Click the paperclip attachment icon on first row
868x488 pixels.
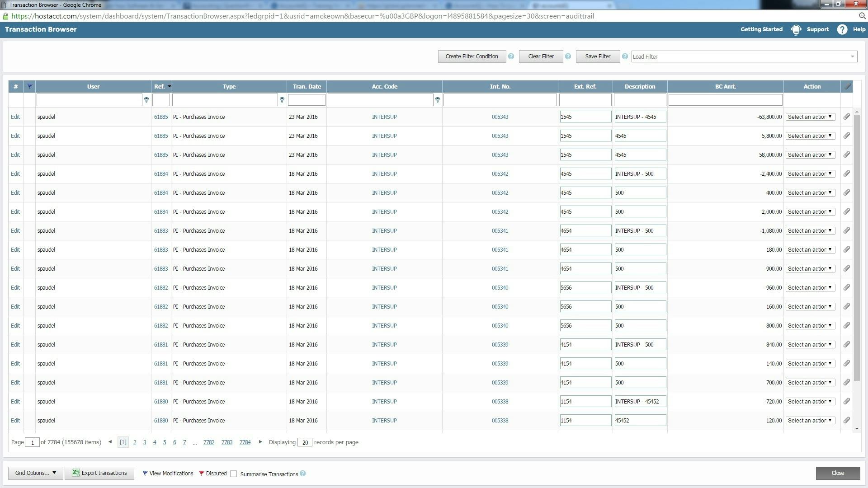pyautogui.click(x=847, y=117)
